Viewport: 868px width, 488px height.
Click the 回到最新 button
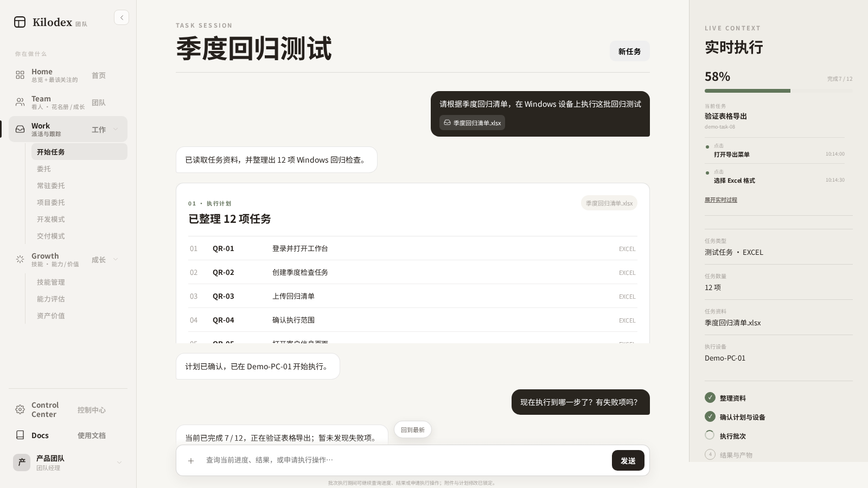pos(413,429)
